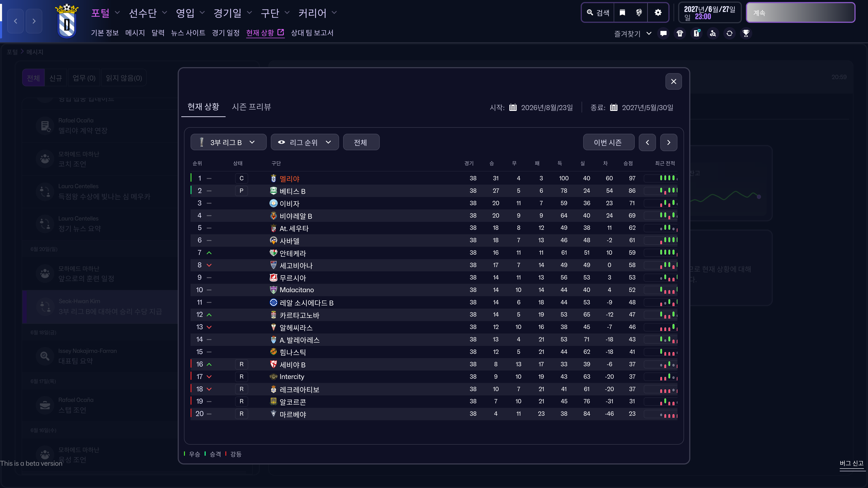868x488 pixels.
Task: Toggle the 전체 filter button in league table
Action: [x=361, y=143]
